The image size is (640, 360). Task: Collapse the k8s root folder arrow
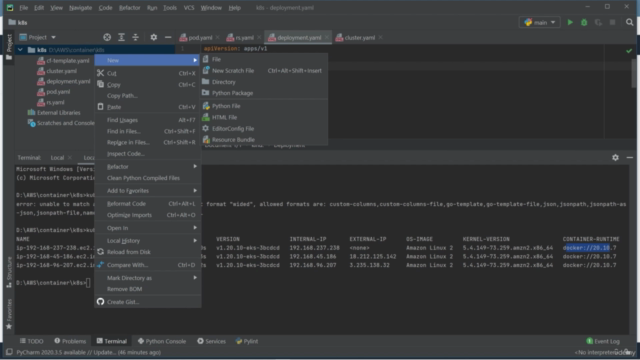click(20, 50)
